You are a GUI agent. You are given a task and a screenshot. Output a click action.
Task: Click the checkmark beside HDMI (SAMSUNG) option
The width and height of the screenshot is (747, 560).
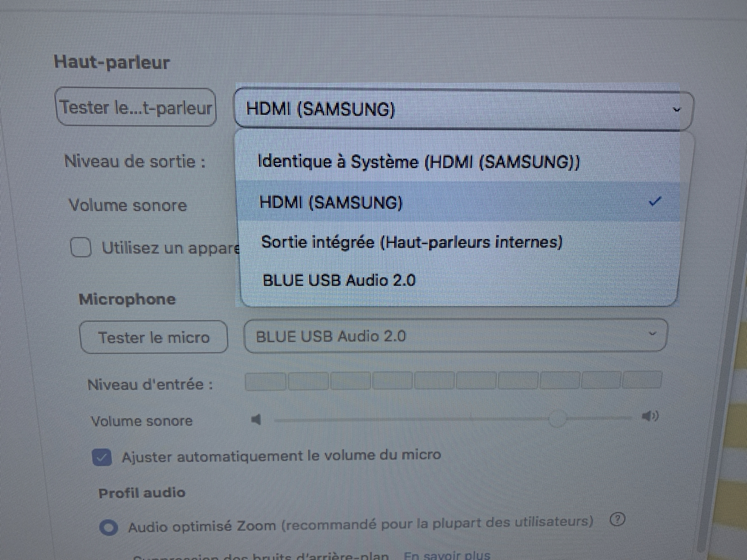click(x=655, y=201)
